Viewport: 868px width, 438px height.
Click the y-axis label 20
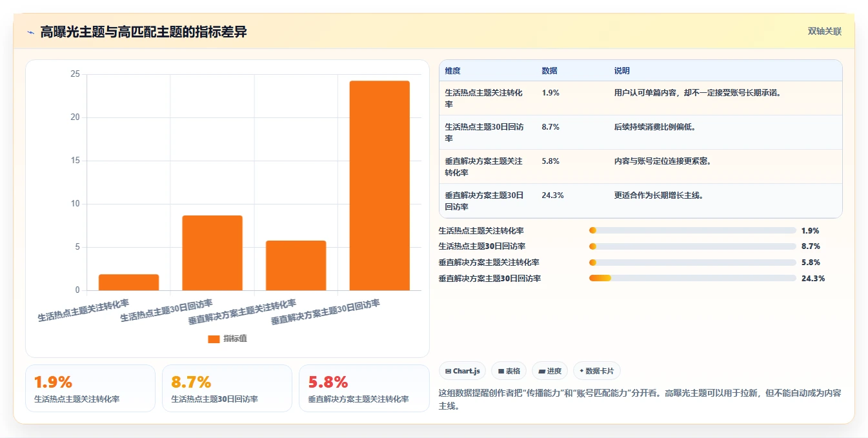coord(75,117)
